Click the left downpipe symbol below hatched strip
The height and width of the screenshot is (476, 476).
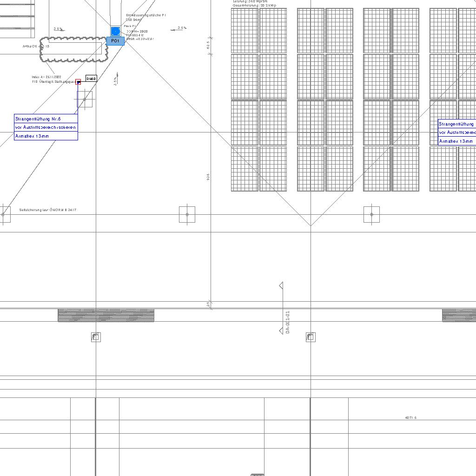[96, 337]
